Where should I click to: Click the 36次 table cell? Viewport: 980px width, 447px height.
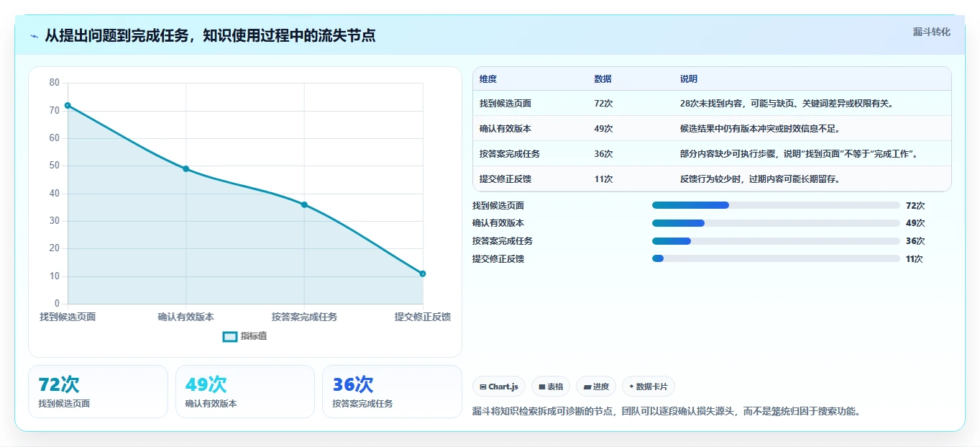click(604, 154)
